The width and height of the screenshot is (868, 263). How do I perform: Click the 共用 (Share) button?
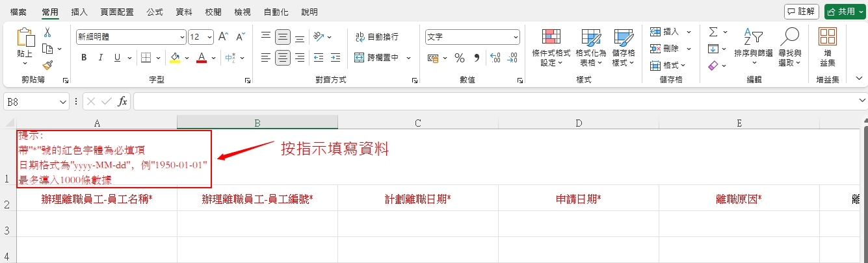tap(845, 12)
